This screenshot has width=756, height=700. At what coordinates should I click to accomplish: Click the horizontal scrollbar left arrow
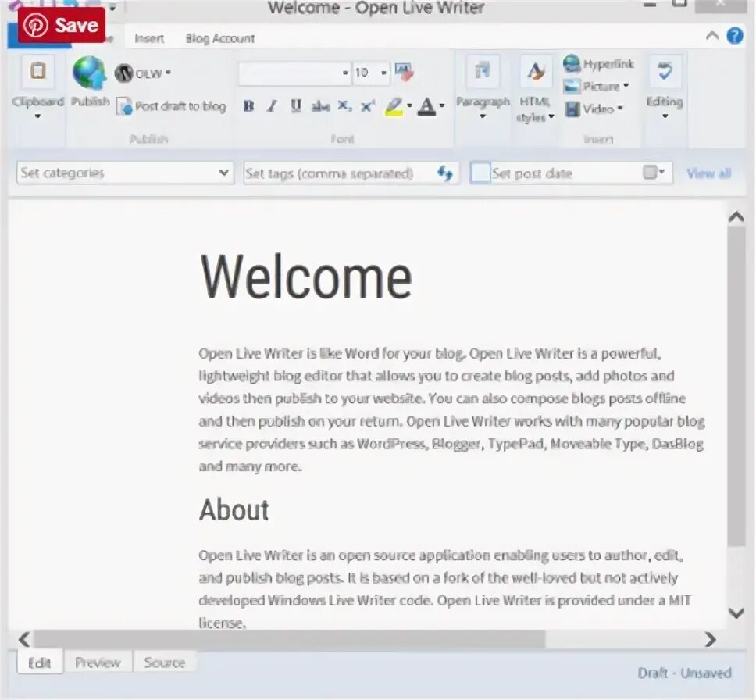[x=24, y=639]
